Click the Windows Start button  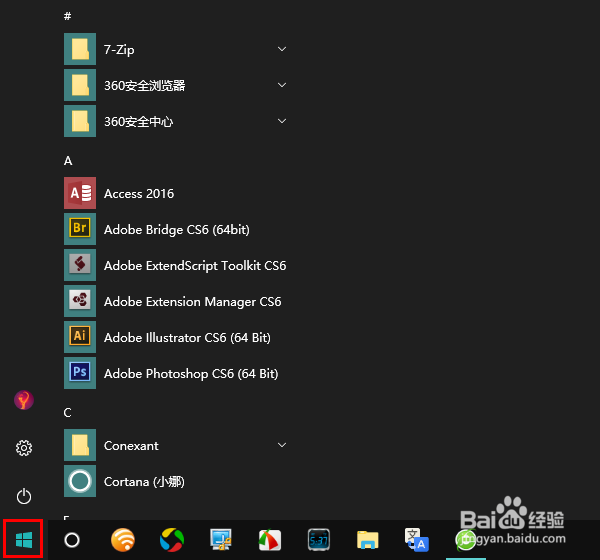[x=24, y=540]
